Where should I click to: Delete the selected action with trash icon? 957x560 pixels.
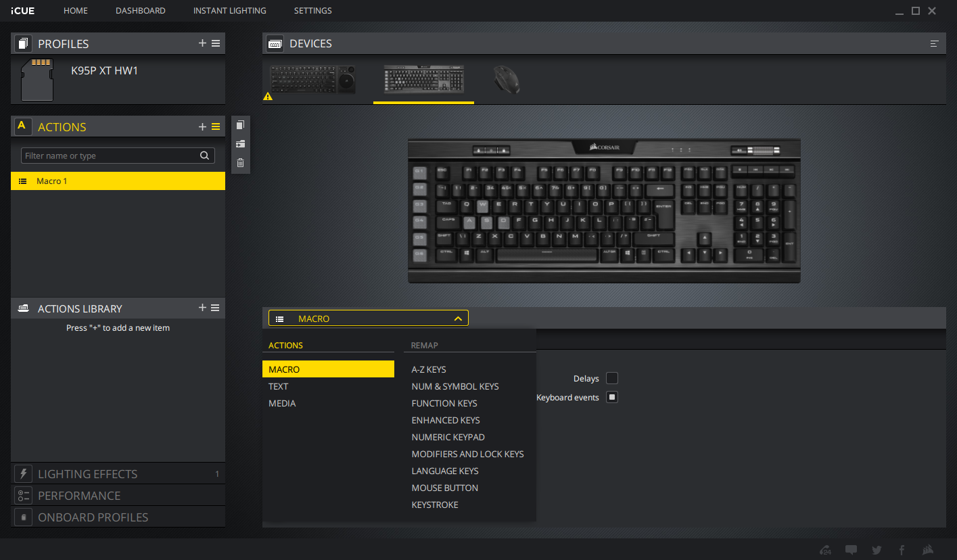pos(240,162)
